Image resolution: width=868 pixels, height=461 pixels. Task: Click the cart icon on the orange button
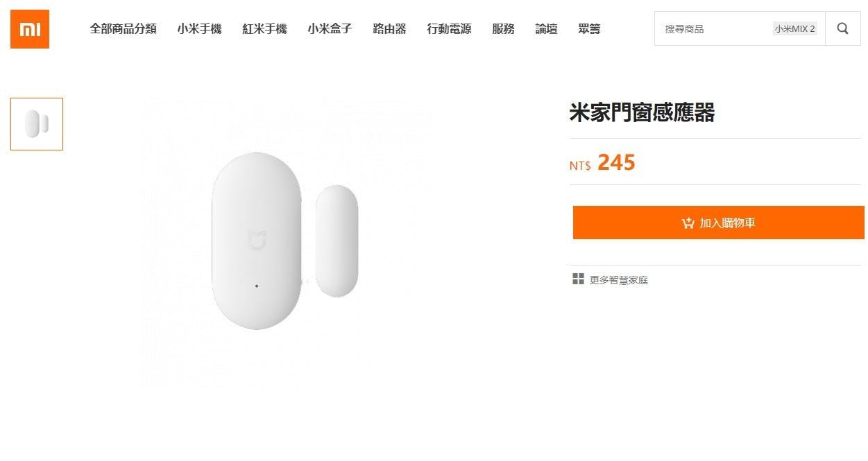pyautogui.click(x=688, y=223)
